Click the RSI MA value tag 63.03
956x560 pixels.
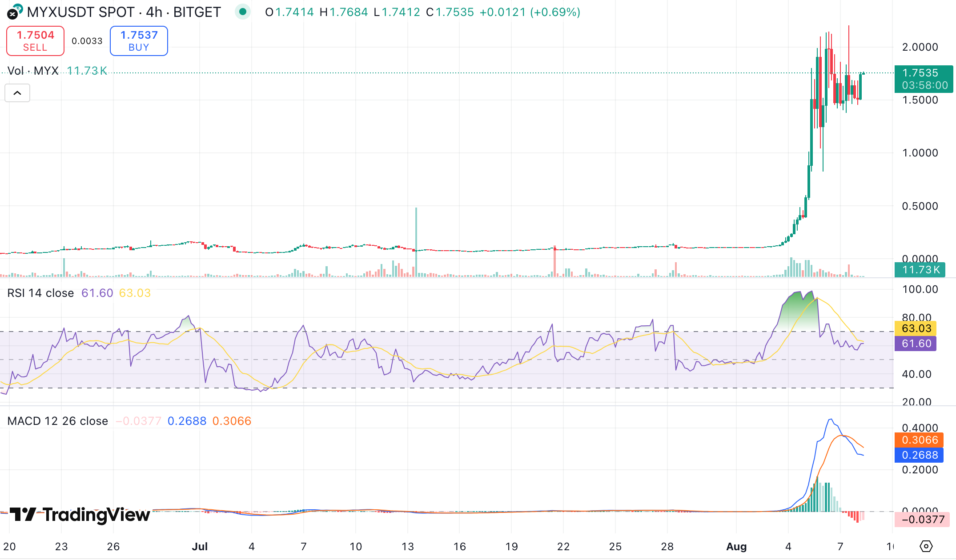pyautogui.click(x=916, y=328)
